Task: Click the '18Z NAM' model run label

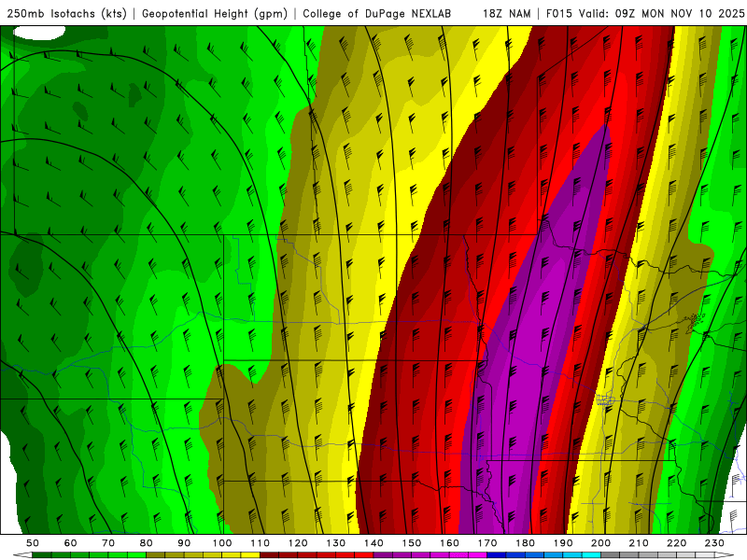Action: click(507, 13)
